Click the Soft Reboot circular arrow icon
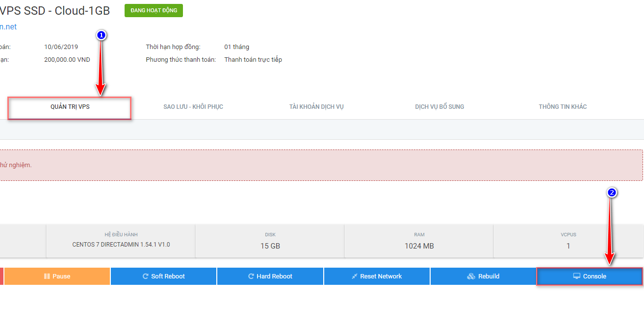This screenshot has height=326, width=644. [145, 276]
